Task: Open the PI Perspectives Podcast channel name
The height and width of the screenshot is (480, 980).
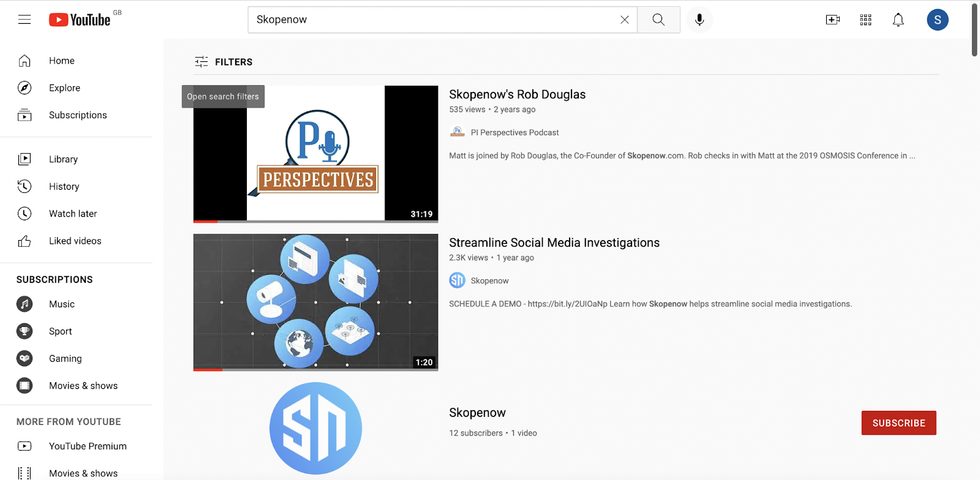Action: point(514,132)
